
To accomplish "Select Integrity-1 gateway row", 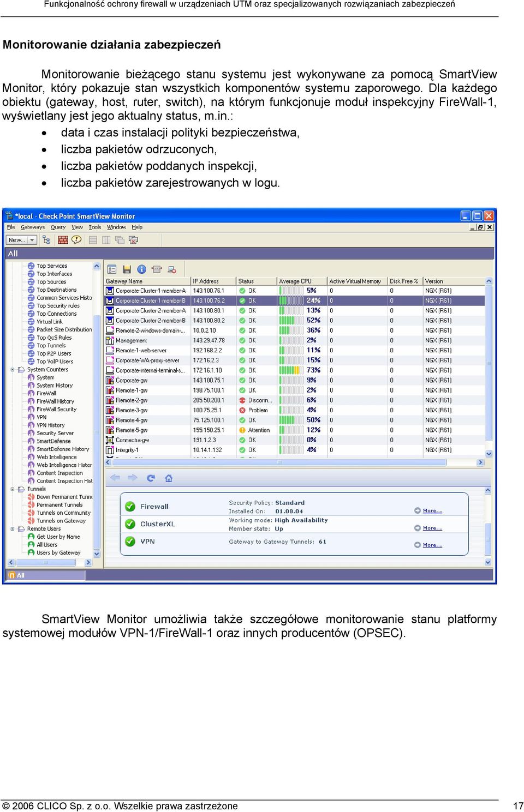I will pos(295,450).
